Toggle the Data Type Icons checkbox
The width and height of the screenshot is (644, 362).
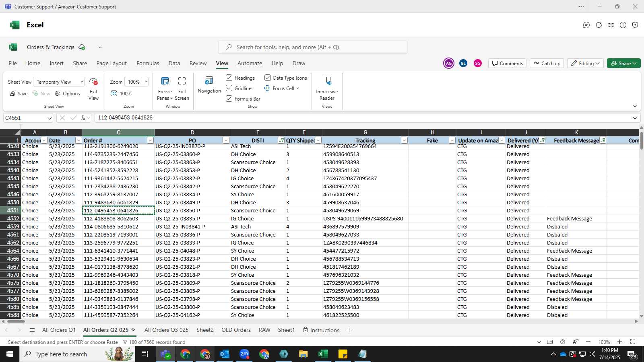268,78
